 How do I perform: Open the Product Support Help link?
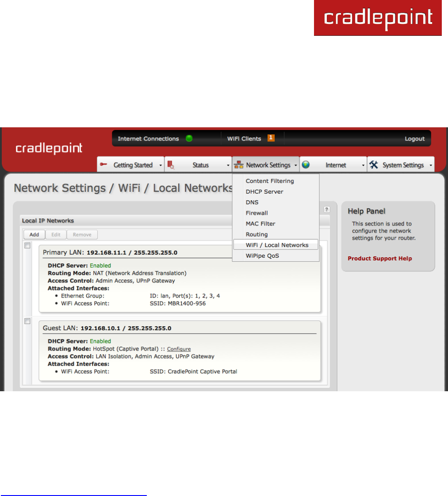click(379, 259)
